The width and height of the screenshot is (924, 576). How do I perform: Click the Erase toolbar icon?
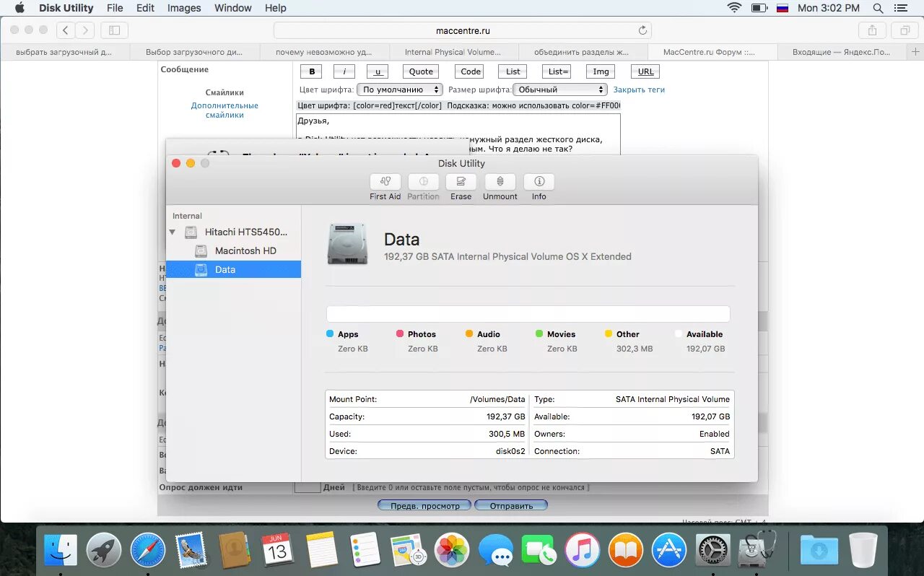click(x=461, y=182)
